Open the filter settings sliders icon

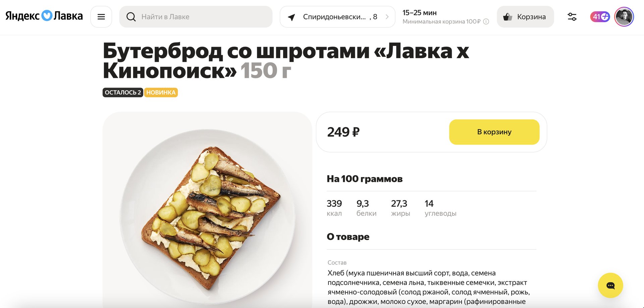[x=572, y=17]
